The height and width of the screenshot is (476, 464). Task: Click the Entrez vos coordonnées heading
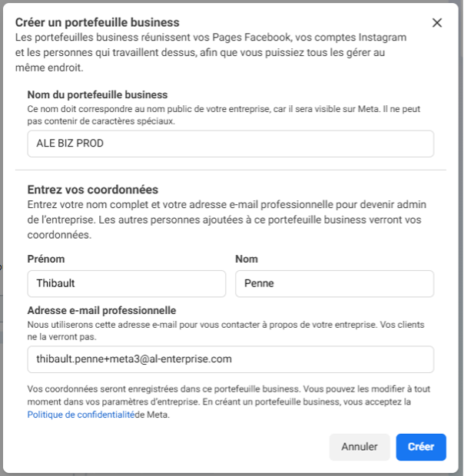[x=93, y=190]
